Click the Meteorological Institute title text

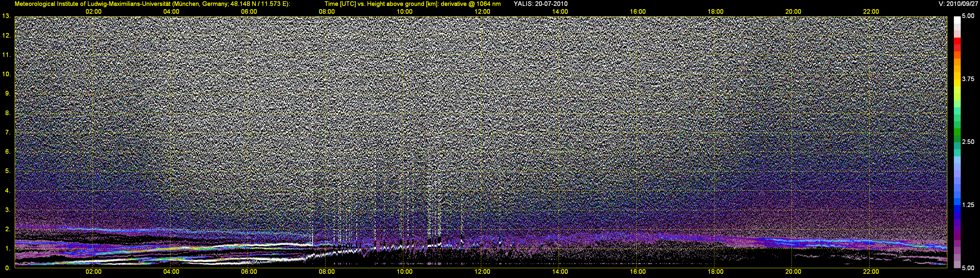(x=152, y=4)
